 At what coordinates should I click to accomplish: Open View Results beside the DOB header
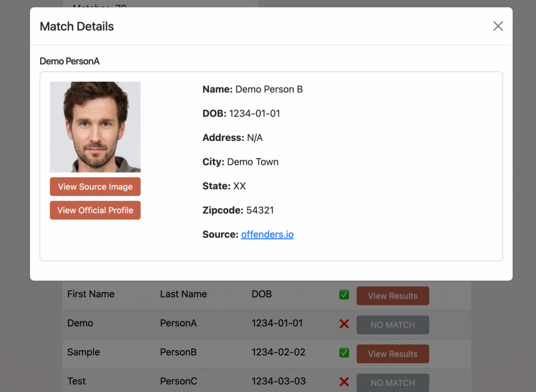point(393,296)
